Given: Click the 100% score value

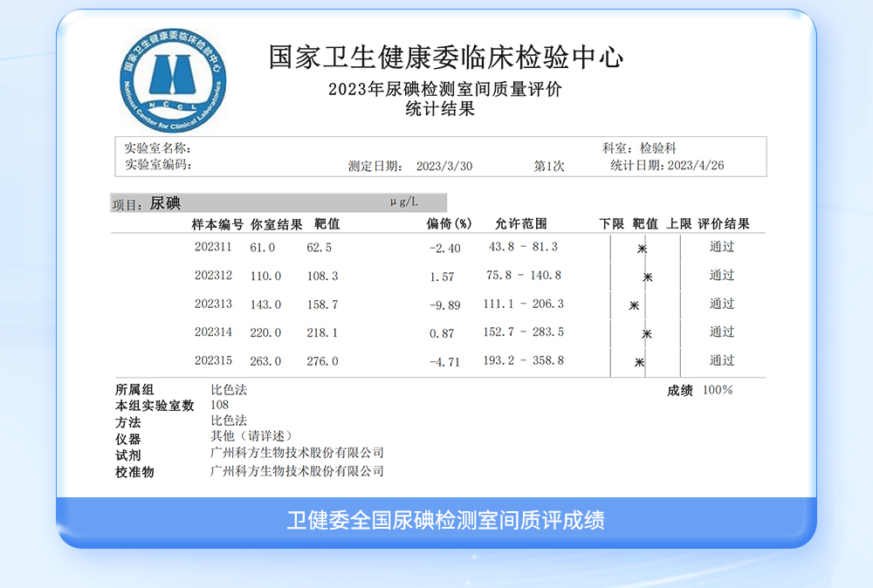Looking at the screenshot, I should 718,390.
